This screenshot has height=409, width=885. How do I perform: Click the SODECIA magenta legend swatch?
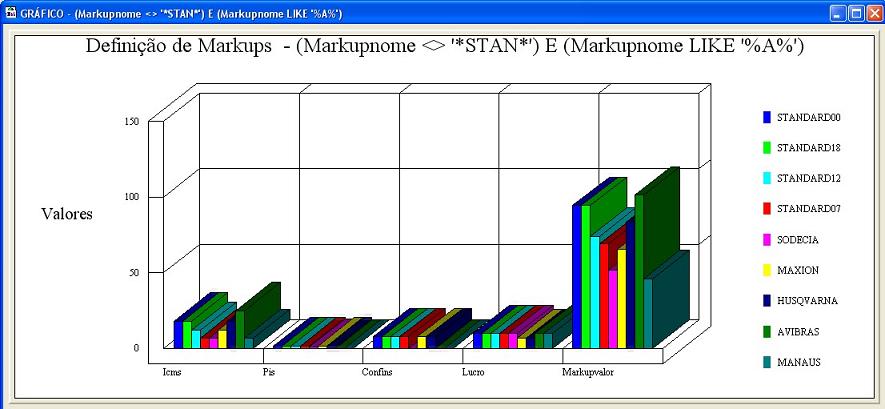pyautogui.click(x=766, y=240)
